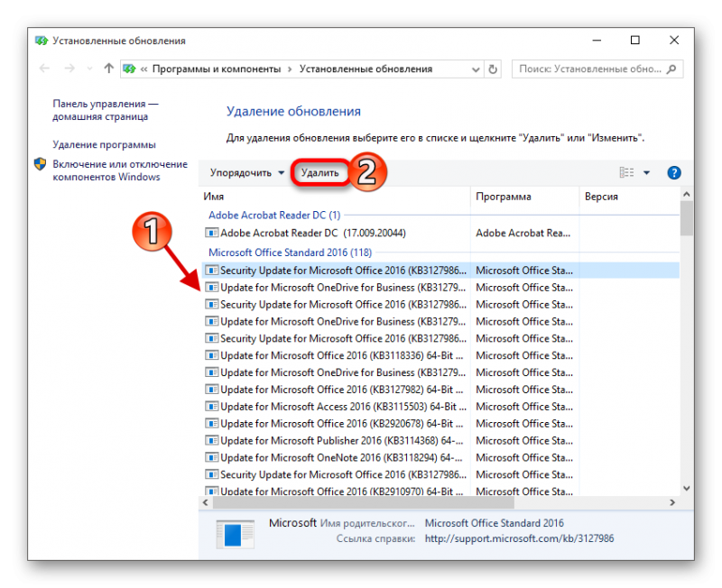Select 'Adobe Acrobat Reader DC (17.009.20044)' row
The height and width of the screenshot is (588, 722).
pyautogui.click(x=440, y=233)
